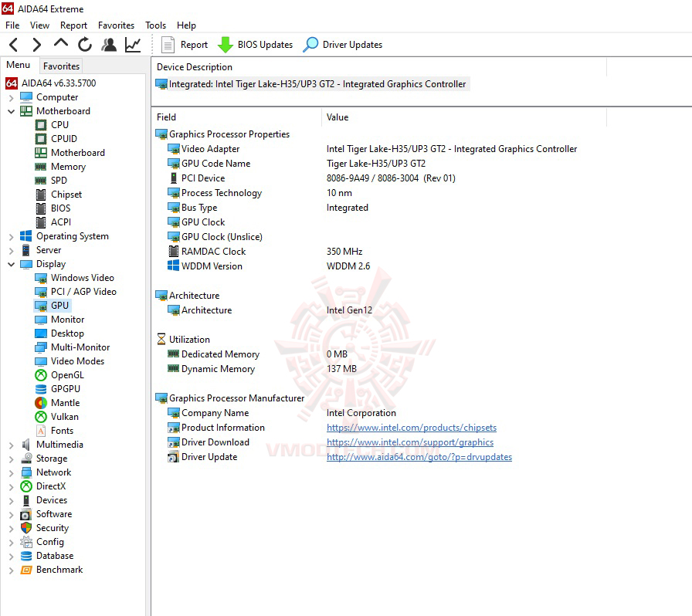Viewport: 692px width, 616px height.
Task: Expand the Operating System node
Action: 12,236
